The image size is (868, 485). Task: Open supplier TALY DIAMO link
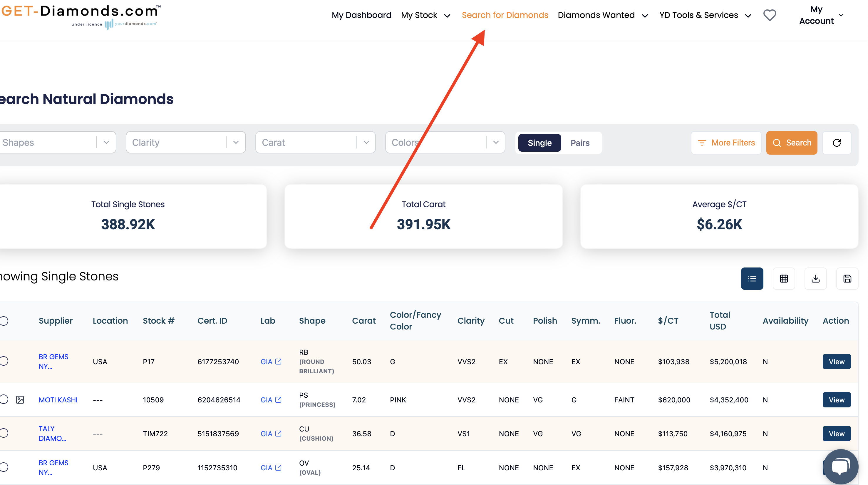(52, 434)
